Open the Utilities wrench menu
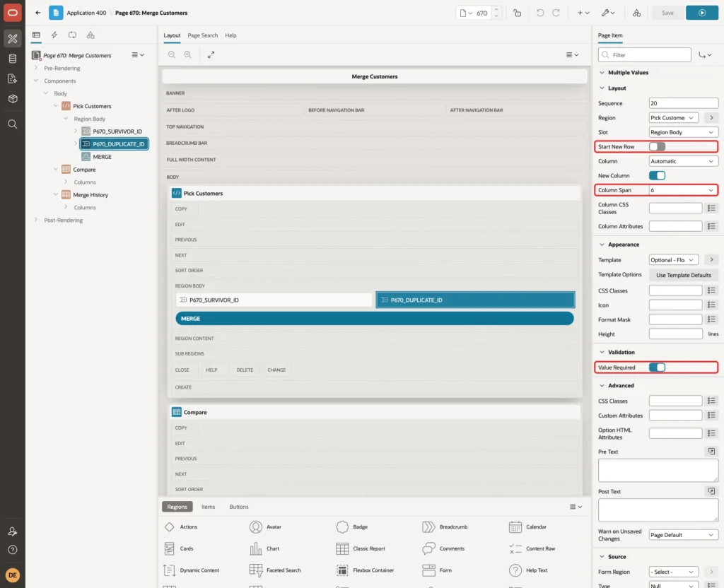724x588 pixels. click(608, 13)
